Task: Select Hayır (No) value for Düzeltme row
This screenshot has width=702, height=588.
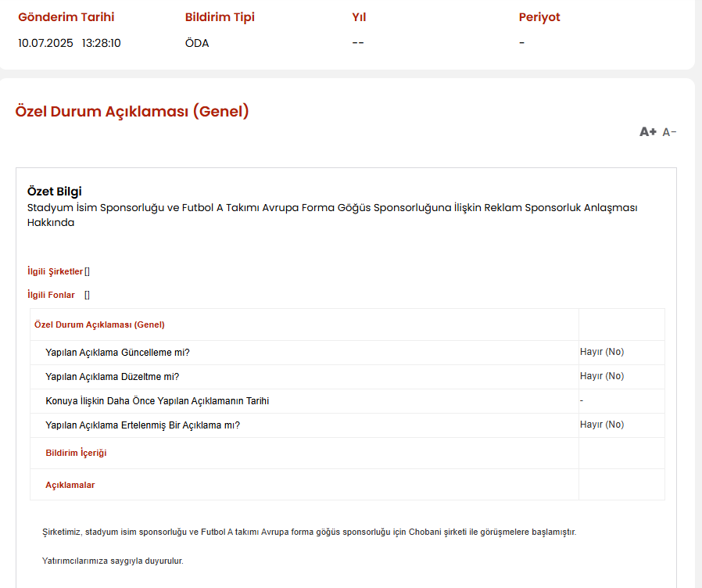Action: click(x=602, y=376)
